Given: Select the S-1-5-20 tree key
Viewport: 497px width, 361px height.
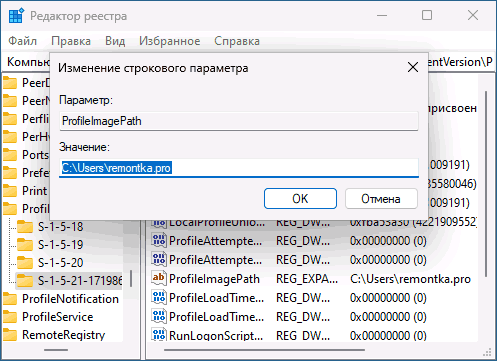Looking at the screenshot, I should tap(60, 263).
